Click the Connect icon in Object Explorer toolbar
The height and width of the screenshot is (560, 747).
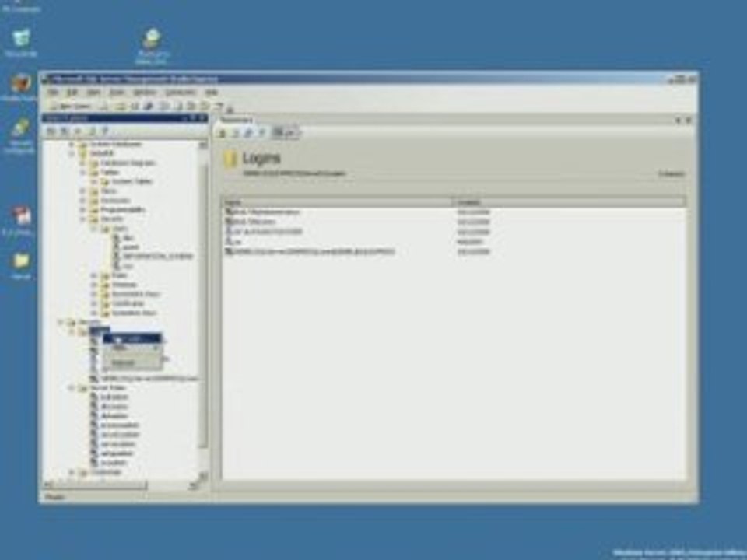[51, 131]
